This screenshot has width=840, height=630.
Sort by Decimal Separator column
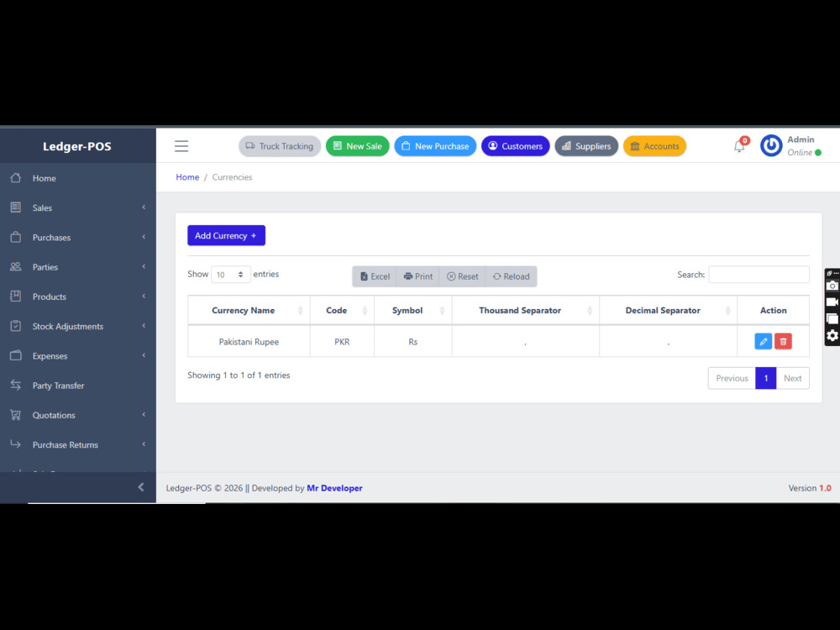coord(668,310)
